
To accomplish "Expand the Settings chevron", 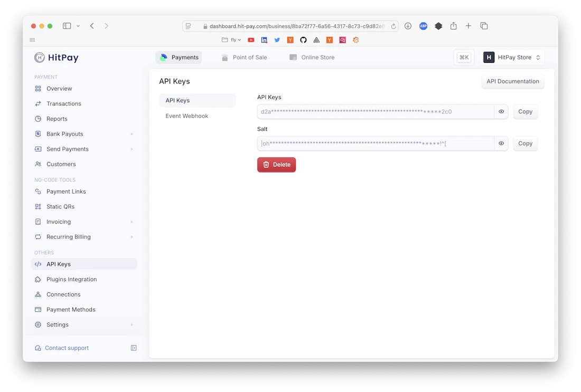I will point(132,325).
